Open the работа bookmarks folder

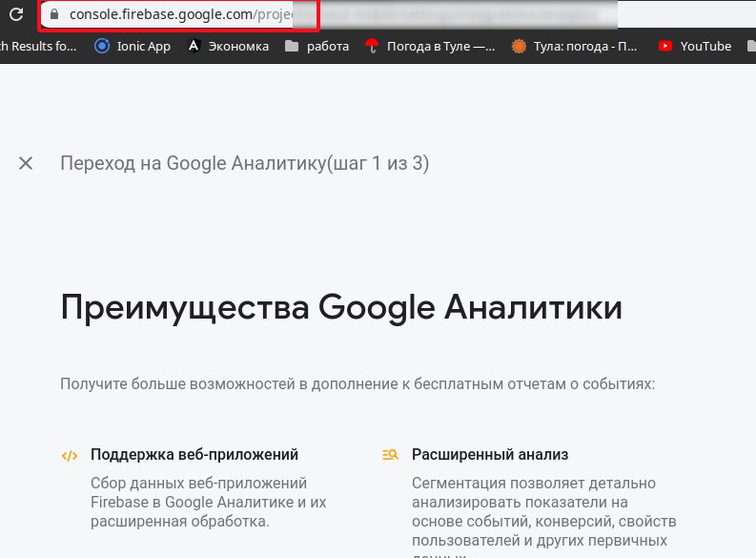pyautogui.click(x=317, y=47)
